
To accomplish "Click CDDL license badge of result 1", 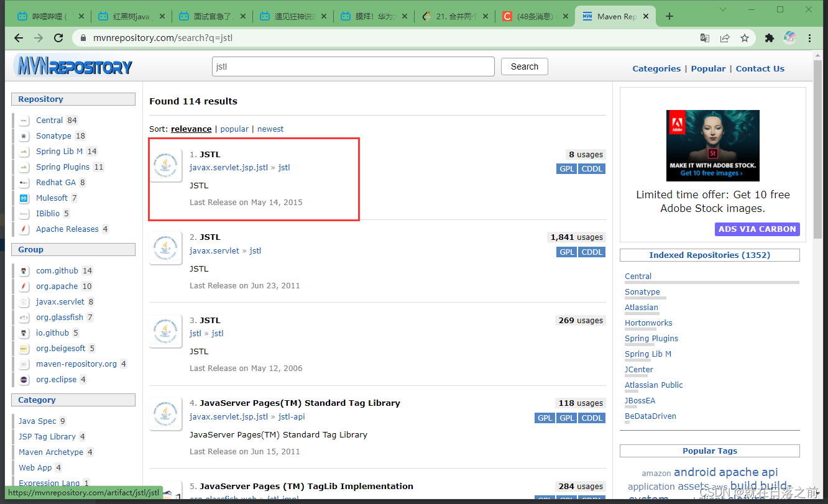I will [592, 168].
